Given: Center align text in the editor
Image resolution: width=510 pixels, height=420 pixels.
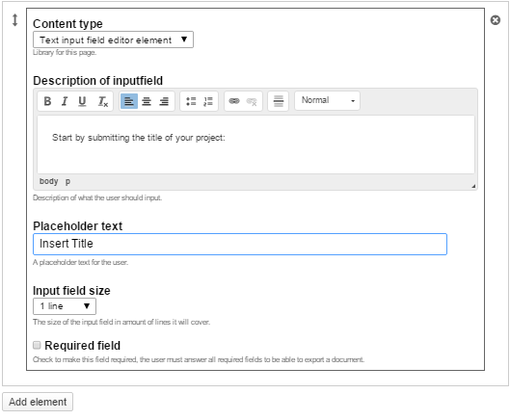Looking at the screenshot, I should point(147,101).
